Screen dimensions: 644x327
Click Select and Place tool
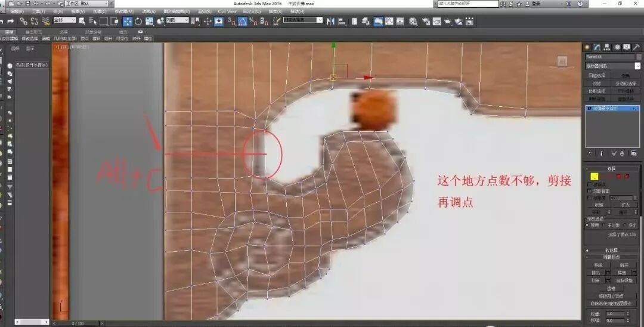[x=160, y=21]
